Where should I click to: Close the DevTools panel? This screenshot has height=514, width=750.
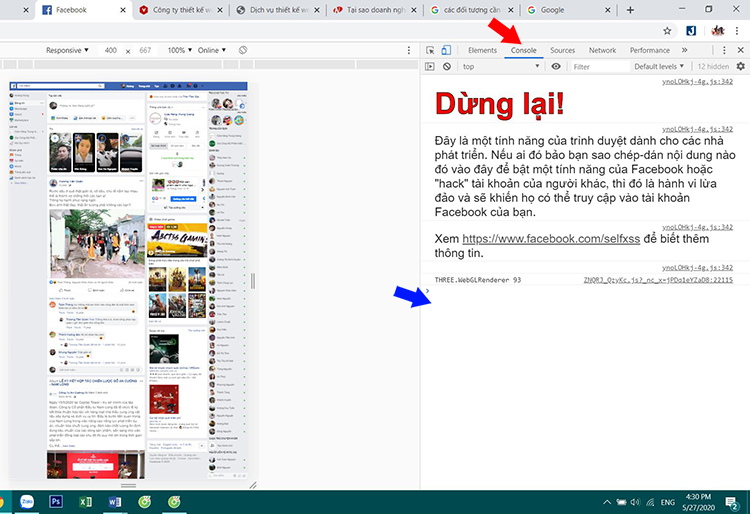click(x=740, y=50)
